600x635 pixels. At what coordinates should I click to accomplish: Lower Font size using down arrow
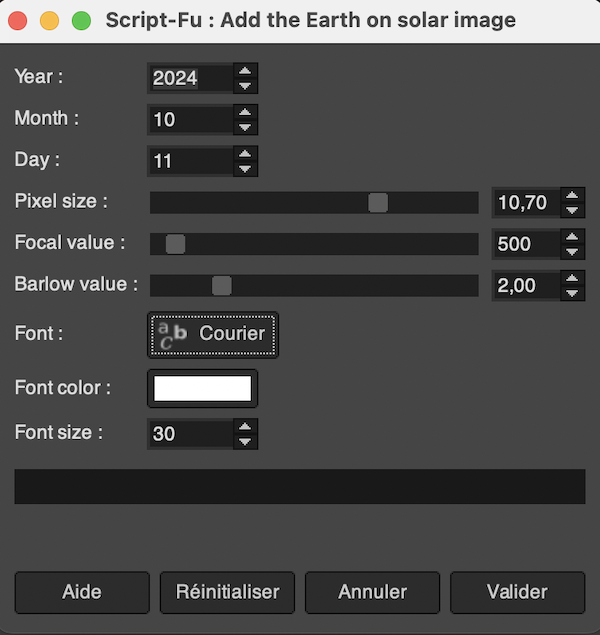(245, 442)
